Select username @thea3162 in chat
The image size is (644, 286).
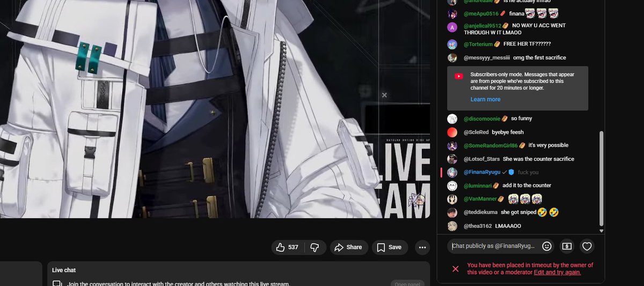tap(478, 226)
